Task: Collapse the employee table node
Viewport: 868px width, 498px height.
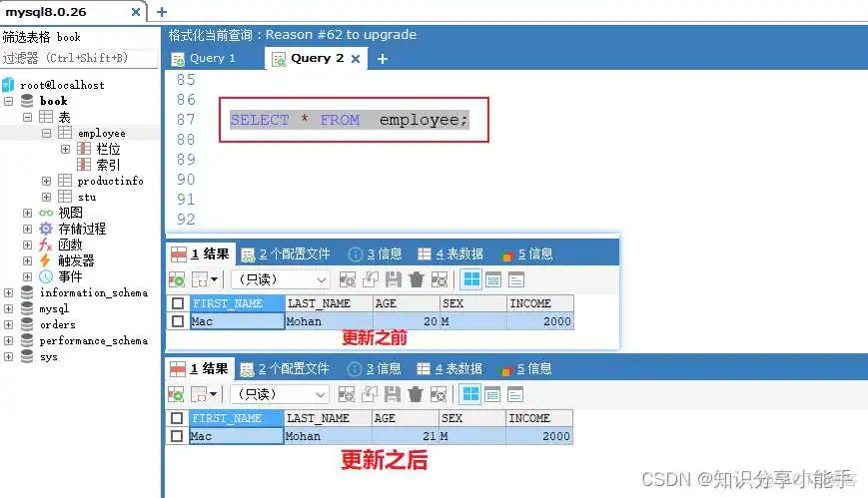Action: pos(47,133)
